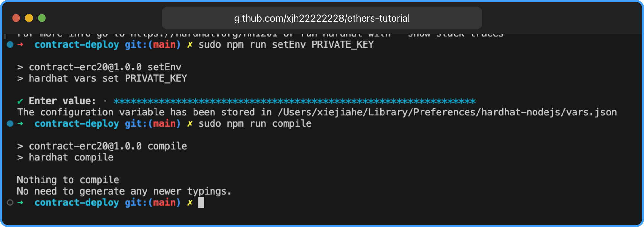Click the partially visible hardhat.org link line
The height and width of the screenshot is (227, 644).
pyautogui.click(x=260, y=34)
